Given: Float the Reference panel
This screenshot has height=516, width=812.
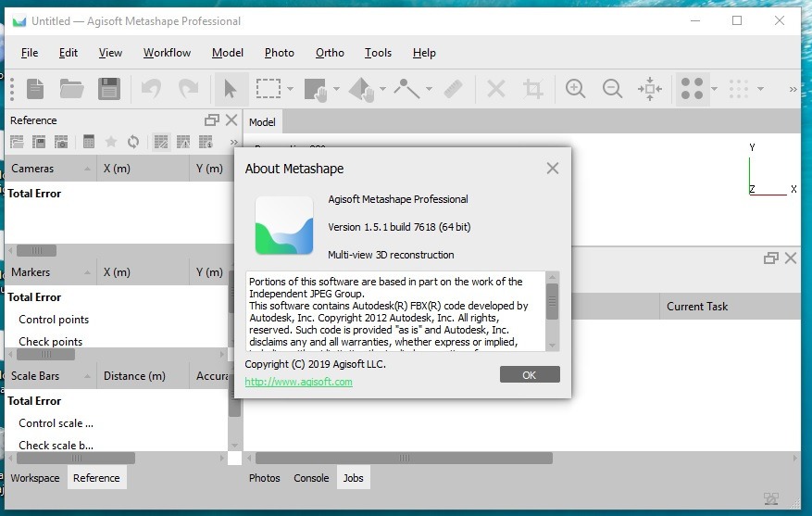Looking at the screenshot, I should point(211,120).
